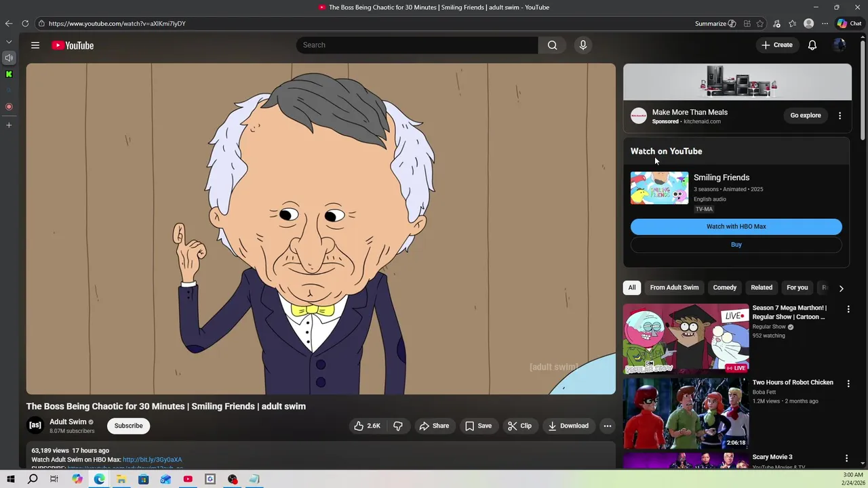This screenshot has width=868, height=488.
Task: Download the video
Action: (568, 426)
